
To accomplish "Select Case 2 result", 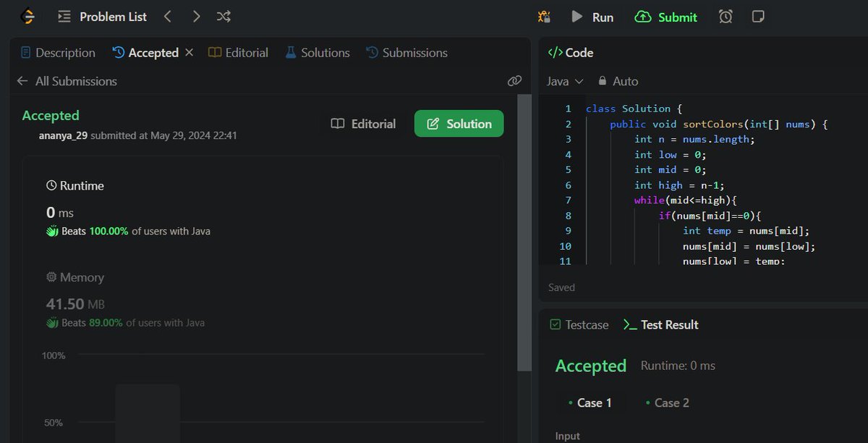I will (668, 402).
